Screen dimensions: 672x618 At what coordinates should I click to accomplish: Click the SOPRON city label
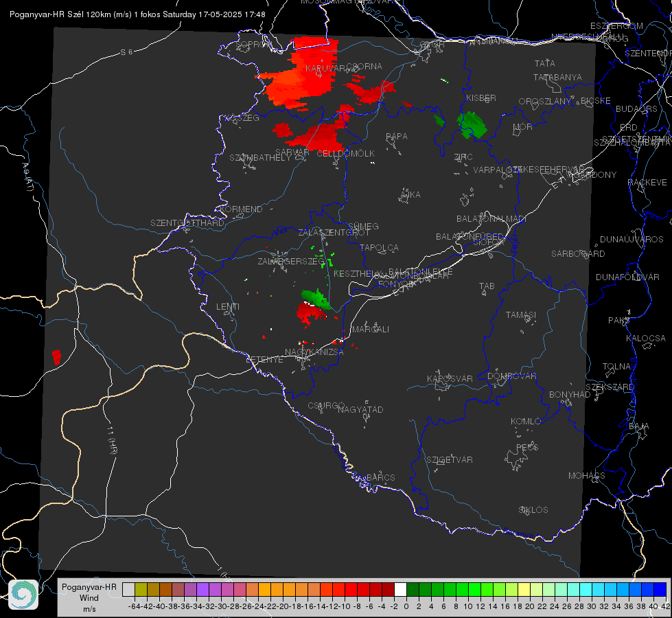click(x=253, y=44)
